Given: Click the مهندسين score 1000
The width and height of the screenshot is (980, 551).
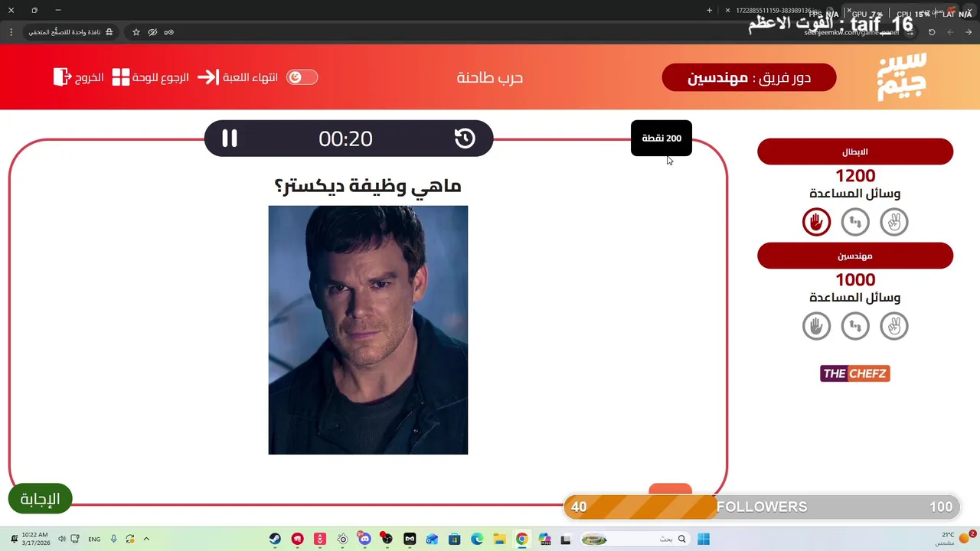Looking at the screenshot, I should 855,280.
